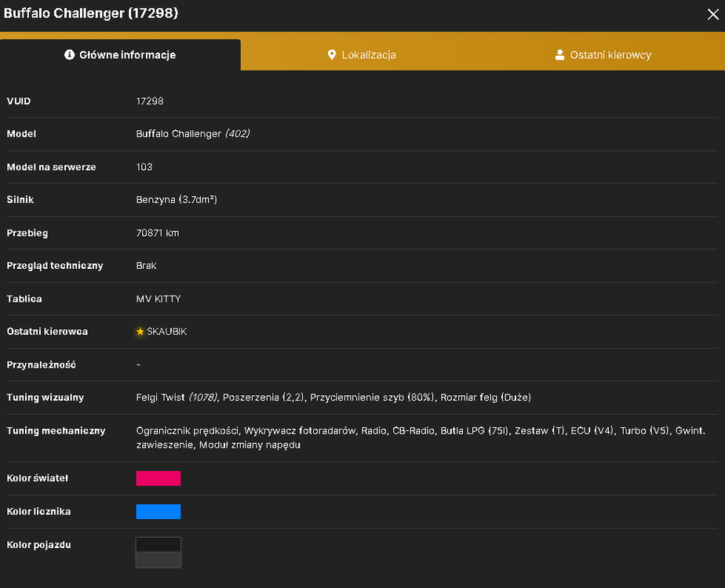Click the Przegląd techniczny label

tap(55, 266)
